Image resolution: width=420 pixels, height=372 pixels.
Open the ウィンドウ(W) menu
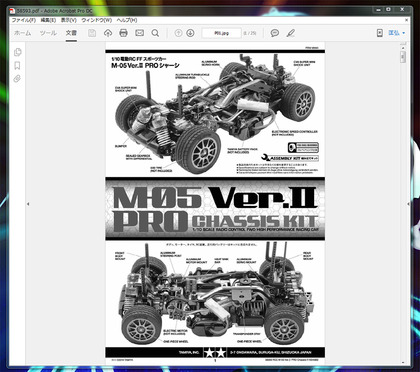point(96,20)
